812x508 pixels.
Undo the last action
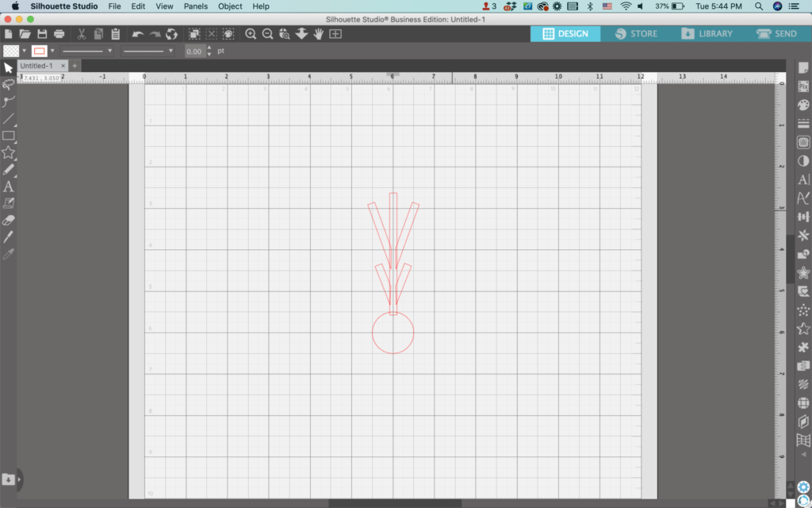[x=137, y=34]
